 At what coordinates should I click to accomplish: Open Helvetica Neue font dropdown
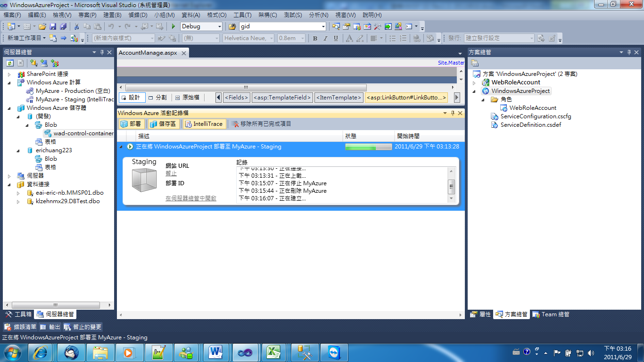271,38
